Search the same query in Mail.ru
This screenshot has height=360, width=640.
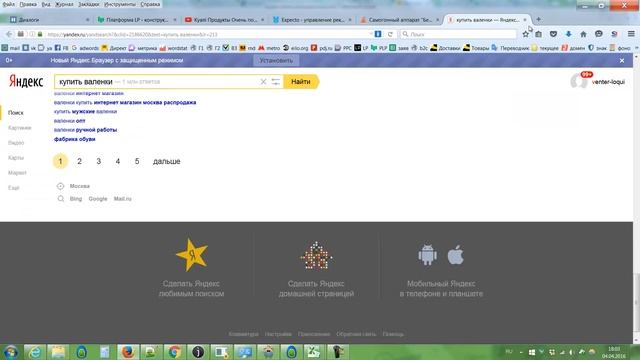point(122,199)
